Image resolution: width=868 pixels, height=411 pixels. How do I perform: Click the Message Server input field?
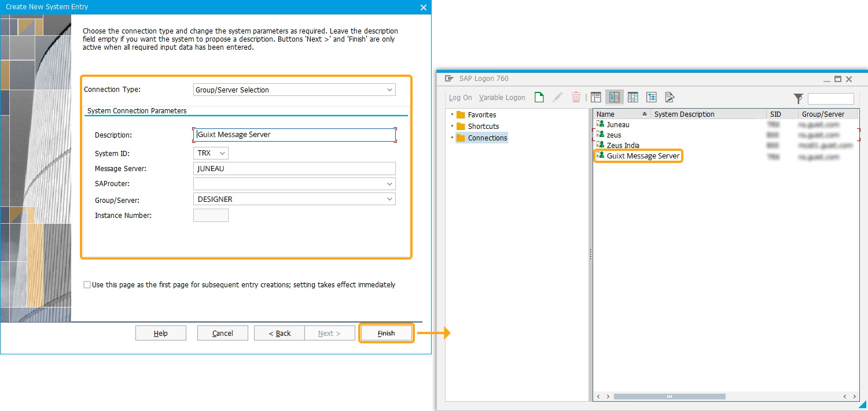(294, 168)
